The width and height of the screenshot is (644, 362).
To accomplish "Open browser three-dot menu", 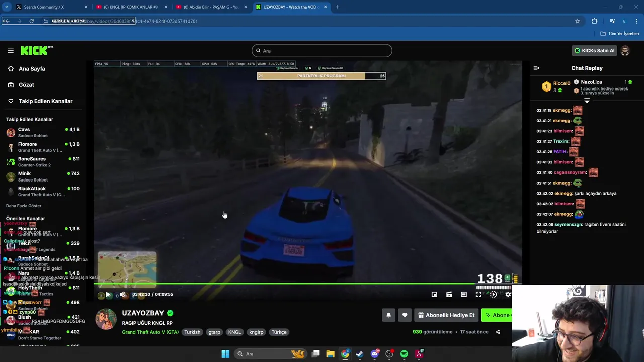I will [x=637, y=21].
